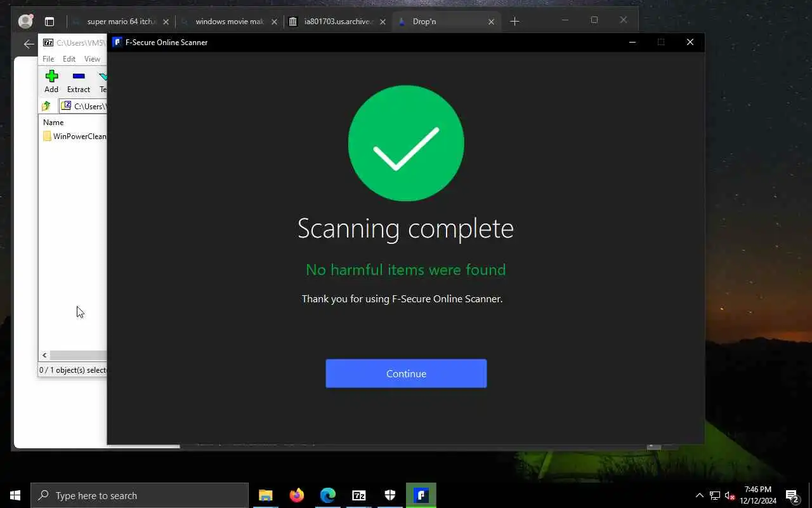This screenshot has width=812, height=508.
Task: Show hidden system tray icons
Action: point(699,495)
